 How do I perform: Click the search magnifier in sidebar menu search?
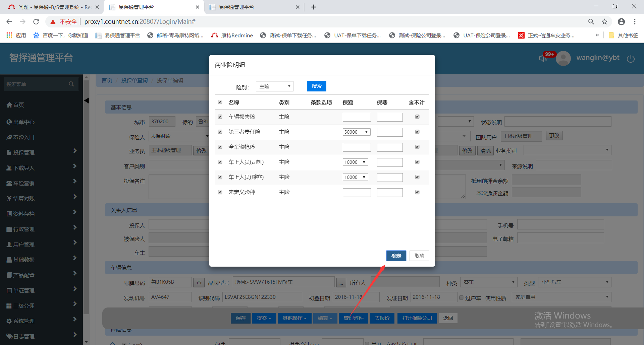click(71, 84)
